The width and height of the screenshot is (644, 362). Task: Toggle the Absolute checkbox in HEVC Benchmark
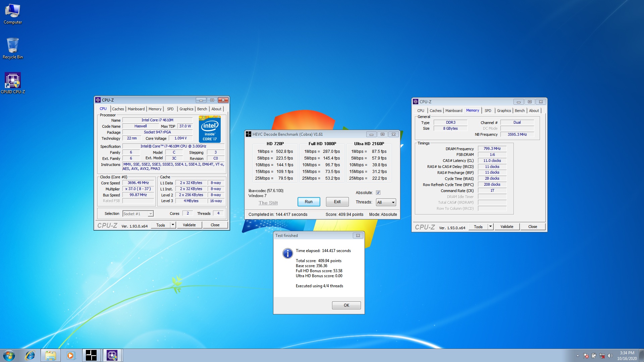point(378,193)
